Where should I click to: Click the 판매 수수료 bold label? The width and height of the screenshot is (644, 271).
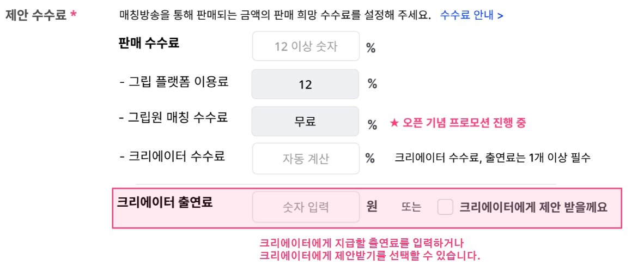point(148,43)
